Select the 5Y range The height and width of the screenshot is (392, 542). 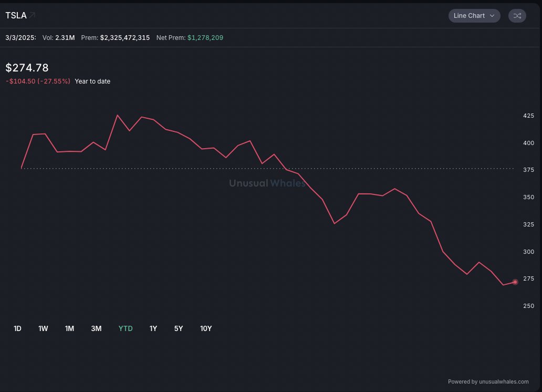(179, 328)
